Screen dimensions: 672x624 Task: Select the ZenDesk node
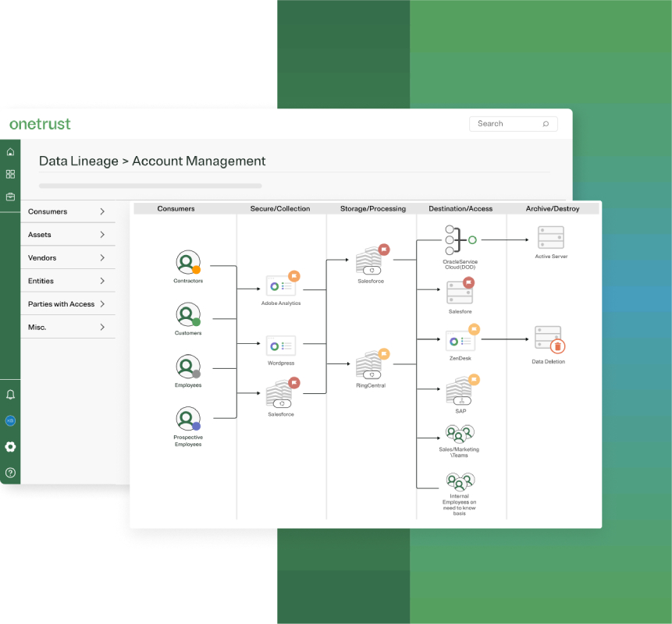461,342
